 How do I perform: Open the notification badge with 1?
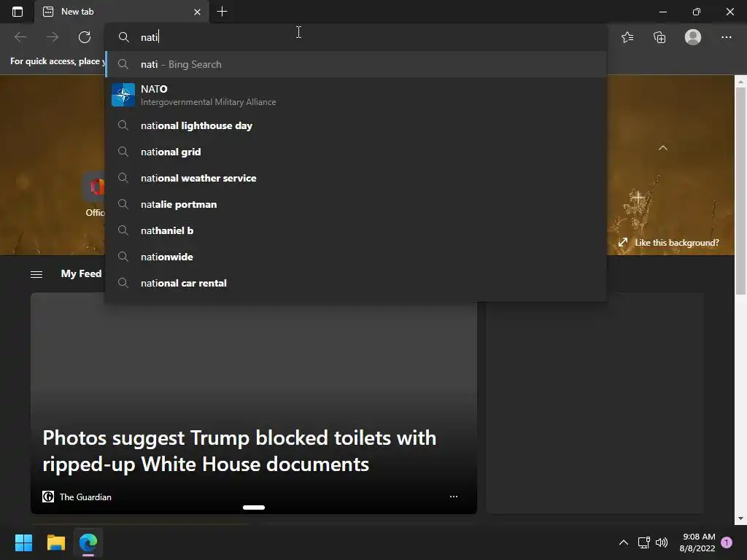pos(727,542)
